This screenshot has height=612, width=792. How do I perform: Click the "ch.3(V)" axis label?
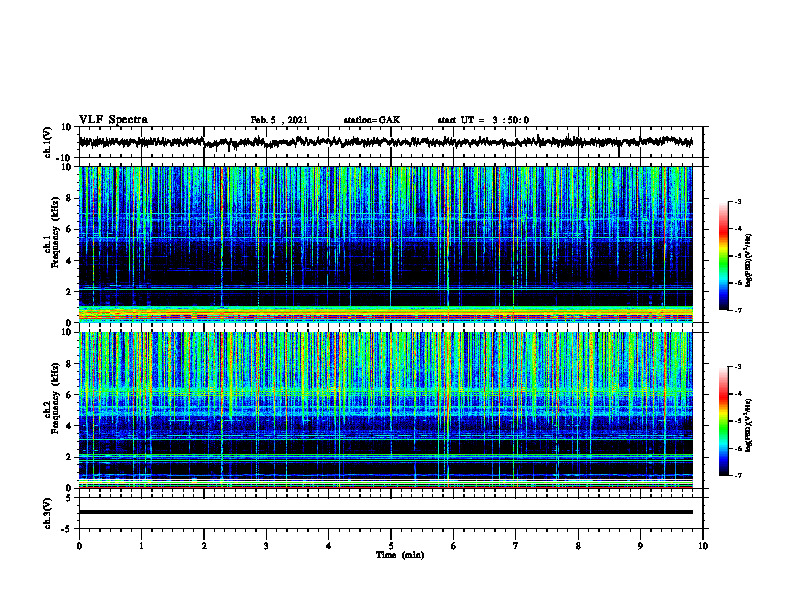click(x=48, y=513)
